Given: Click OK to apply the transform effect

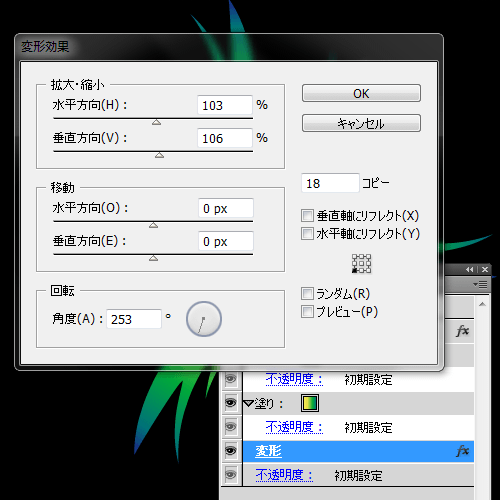Looking at the screenshot, I should [x=361, y=93].
